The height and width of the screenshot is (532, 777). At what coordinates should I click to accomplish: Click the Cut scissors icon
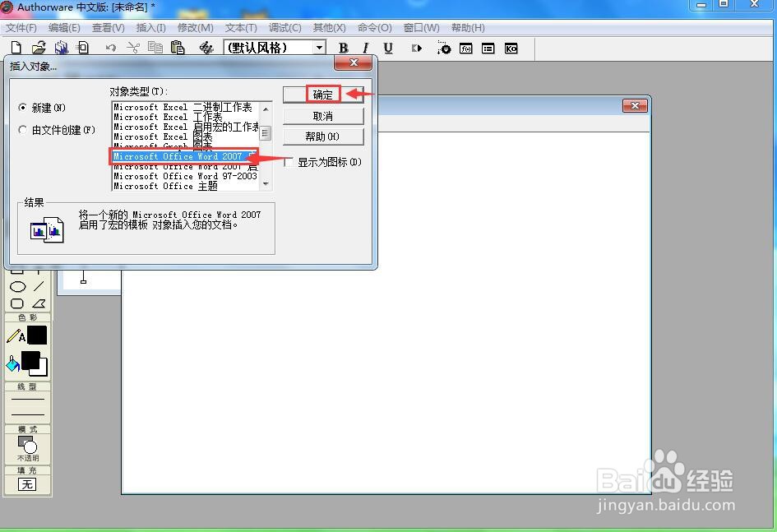click(133, 48)
